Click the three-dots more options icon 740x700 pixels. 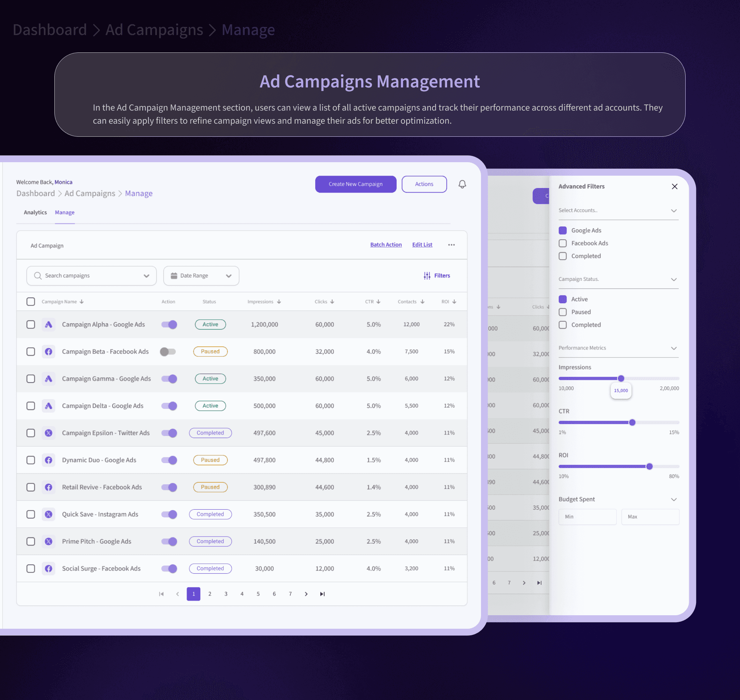coord(451,245)
